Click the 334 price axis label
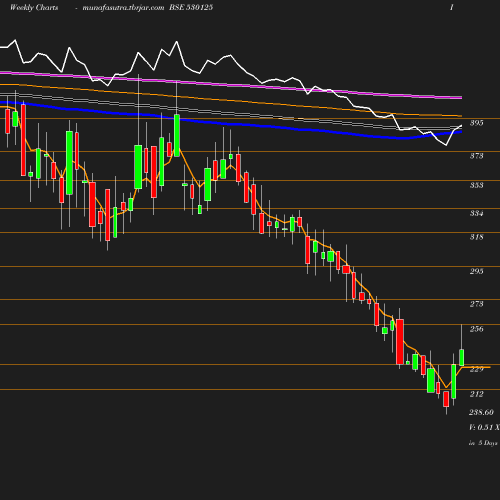 [477, 213]
